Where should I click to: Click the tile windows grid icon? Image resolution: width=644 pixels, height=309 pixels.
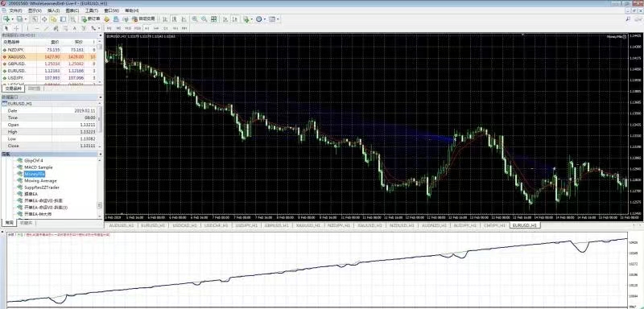pyautogui.click(x=213, y=19)
